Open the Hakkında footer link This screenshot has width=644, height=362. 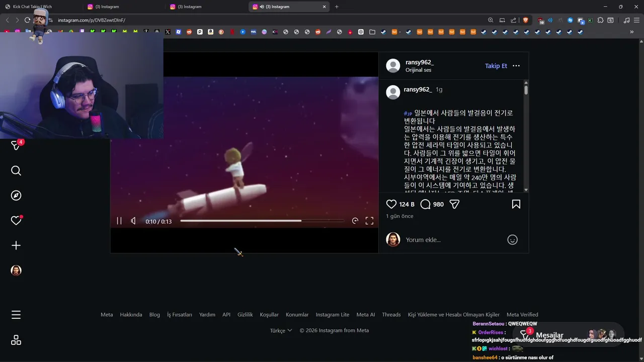[x=131, y=315]
